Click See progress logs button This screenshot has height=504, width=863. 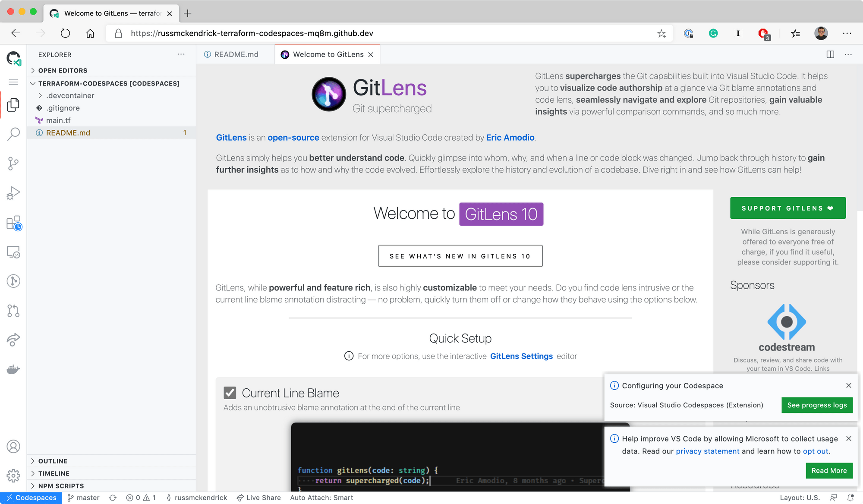click(817, 405)
